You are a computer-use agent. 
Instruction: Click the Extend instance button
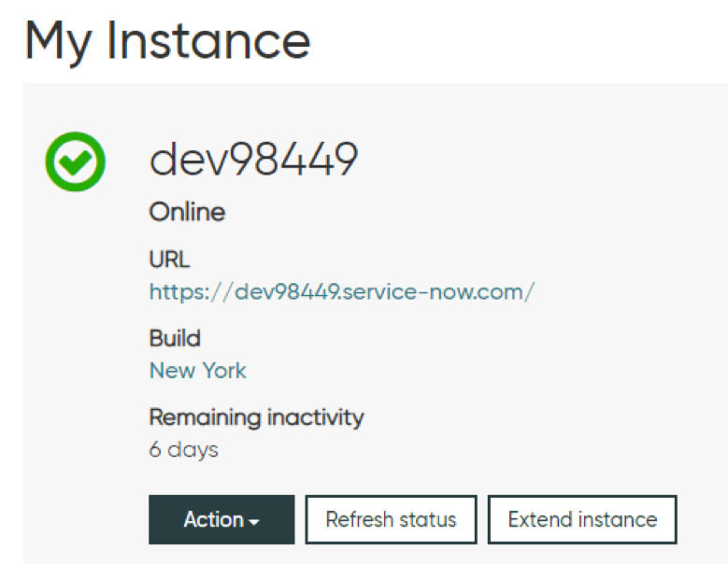pos(582,519)
